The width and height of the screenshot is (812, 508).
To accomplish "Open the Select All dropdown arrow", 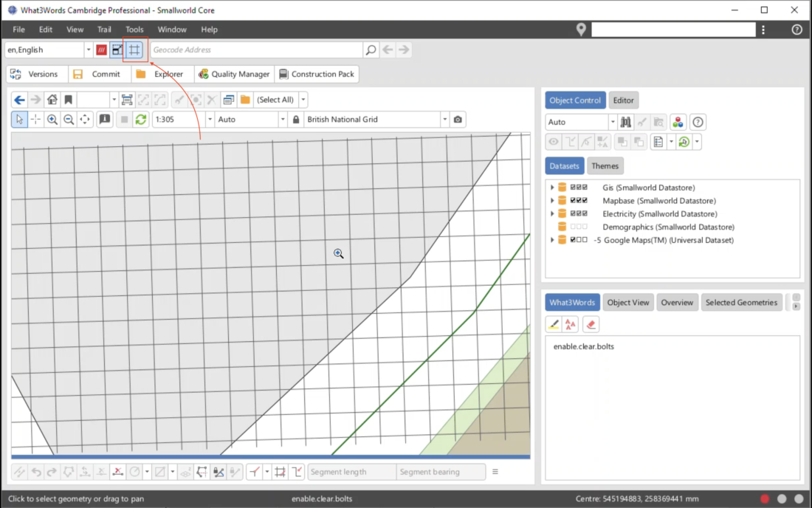I will coord(303,100).
